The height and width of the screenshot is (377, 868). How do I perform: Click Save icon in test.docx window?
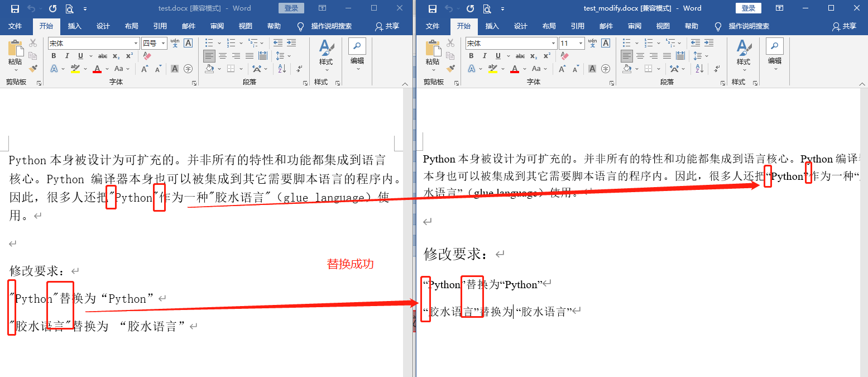15,8
